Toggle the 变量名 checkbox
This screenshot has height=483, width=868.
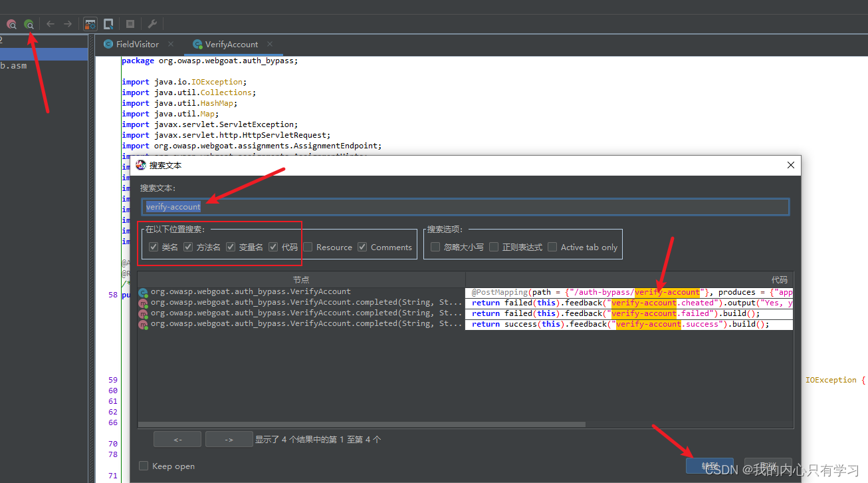coord(231,247)
